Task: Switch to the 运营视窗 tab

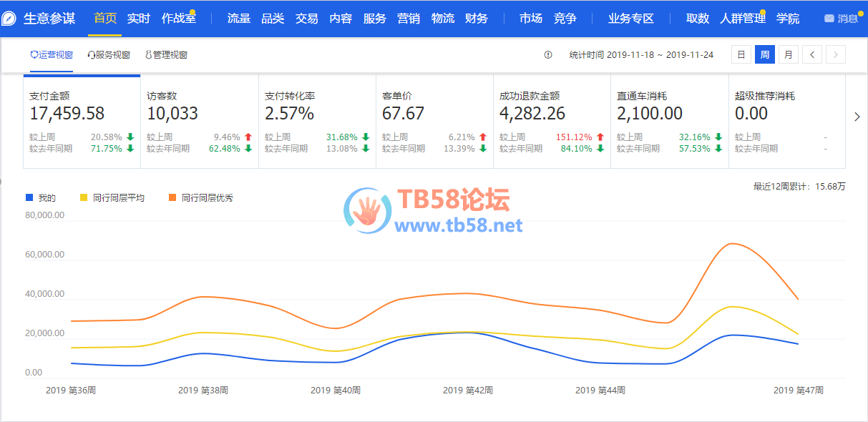Action: 52,54
